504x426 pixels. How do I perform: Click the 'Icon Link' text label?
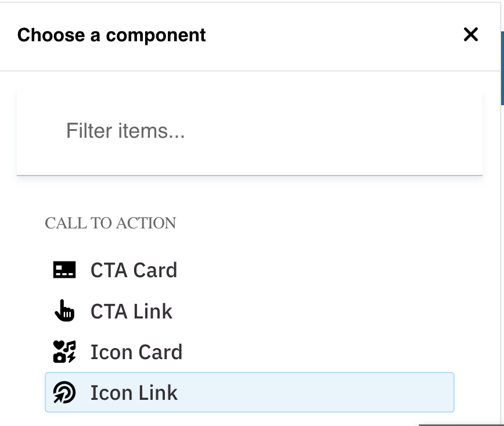pos(134,393)
